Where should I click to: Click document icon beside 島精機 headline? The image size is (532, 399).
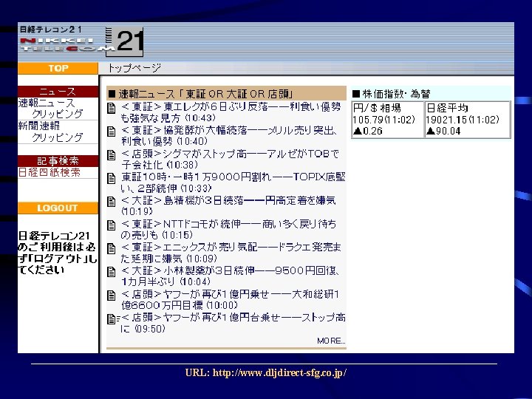point(112,202)
